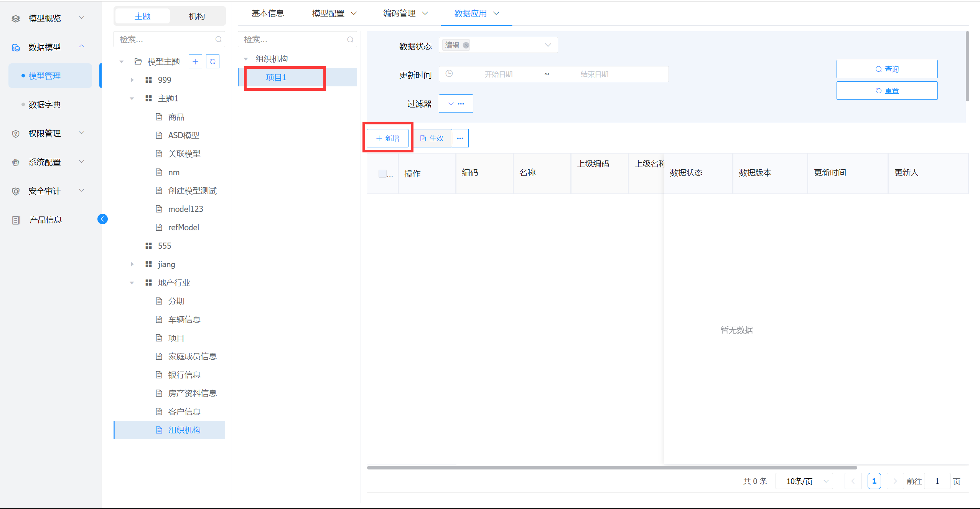Click the 生效 button
980x509 pixels.
pos(432,138)
